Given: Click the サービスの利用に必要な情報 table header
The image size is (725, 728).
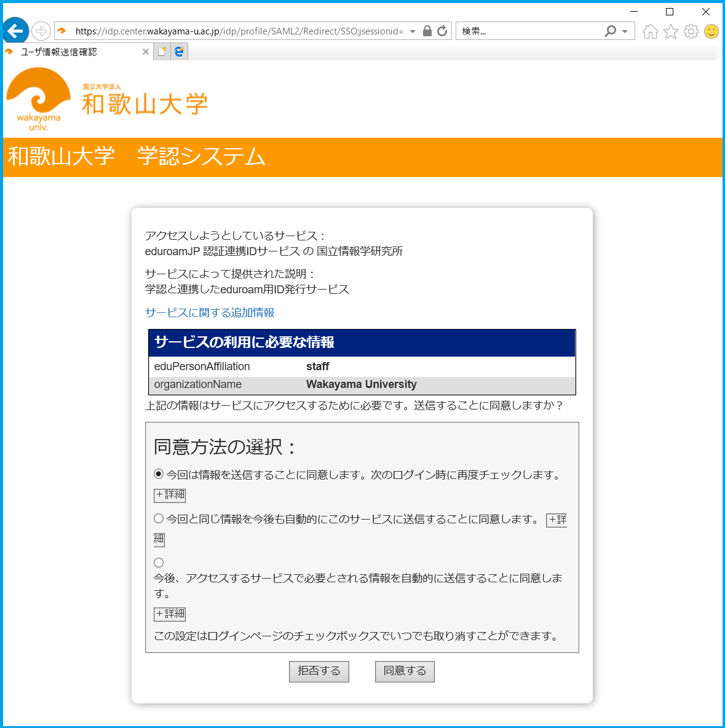Looking at the screenshot, I should point(362,342).
